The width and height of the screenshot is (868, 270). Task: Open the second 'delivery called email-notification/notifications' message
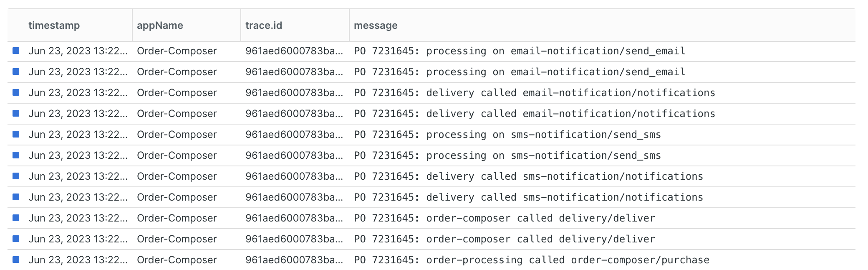pos(535,114)
